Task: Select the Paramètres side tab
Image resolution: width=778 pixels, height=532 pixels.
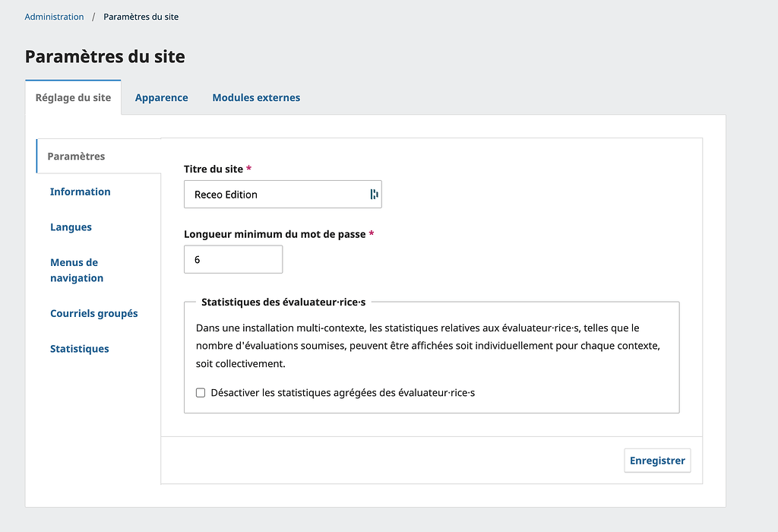Action: point(76,157)
